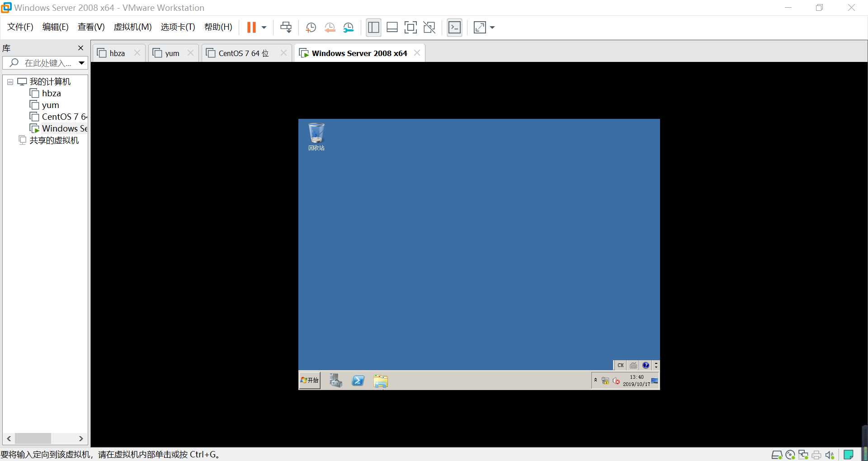Select Windows Server in the library tree

coord(58,129)
